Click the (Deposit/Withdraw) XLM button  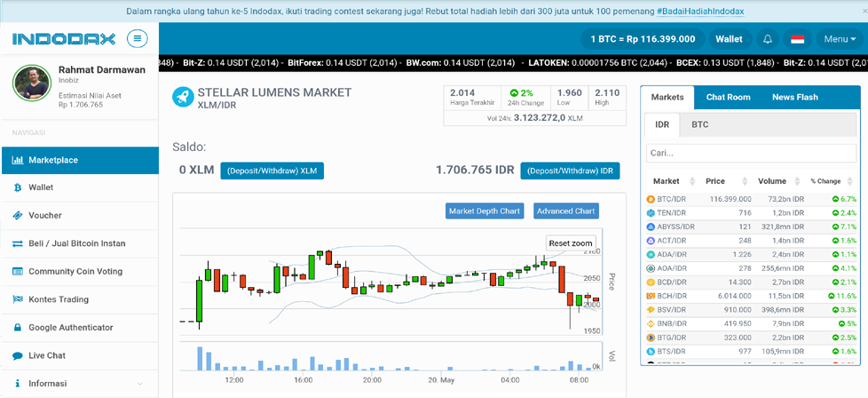(272, 171)
